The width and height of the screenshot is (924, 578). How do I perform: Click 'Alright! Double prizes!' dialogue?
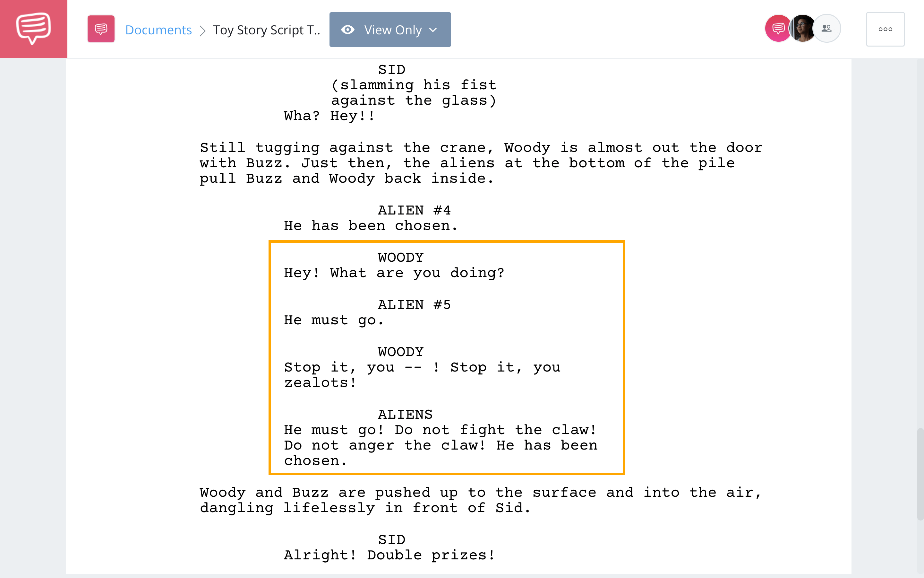tap(389, 555)
